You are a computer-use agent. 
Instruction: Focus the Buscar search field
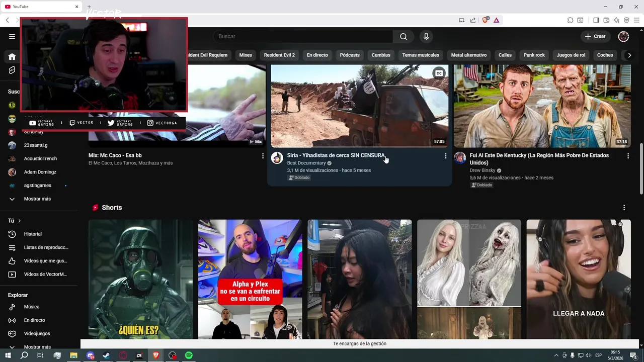click(303, 36)
